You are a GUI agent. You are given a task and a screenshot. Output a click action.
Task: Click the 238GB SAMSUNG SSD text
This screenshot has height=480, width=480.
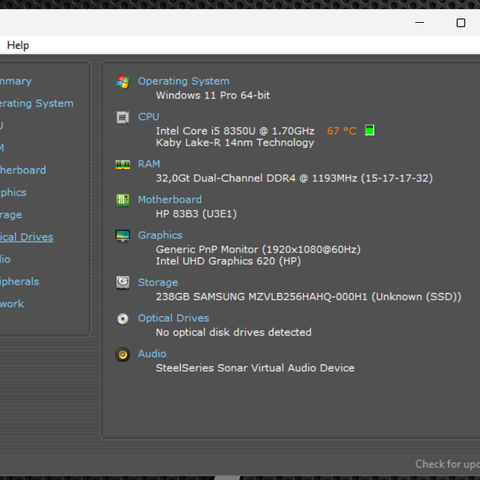point(308,297)
